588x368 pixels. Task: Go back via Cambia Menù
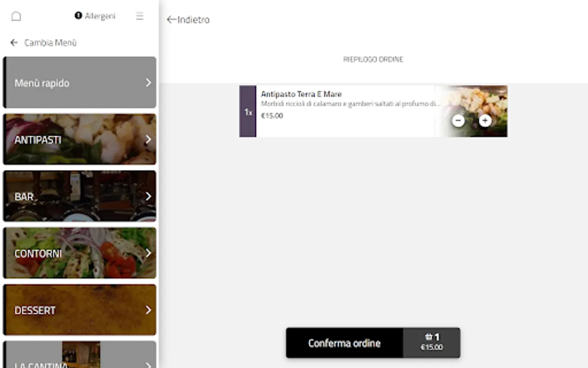(43, 43)
